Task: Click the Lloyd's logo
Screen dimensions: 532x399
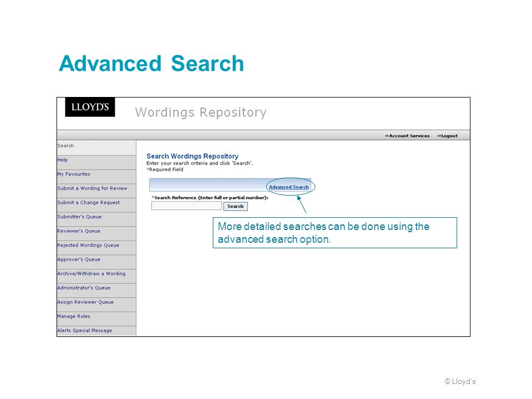Action: 90,107
